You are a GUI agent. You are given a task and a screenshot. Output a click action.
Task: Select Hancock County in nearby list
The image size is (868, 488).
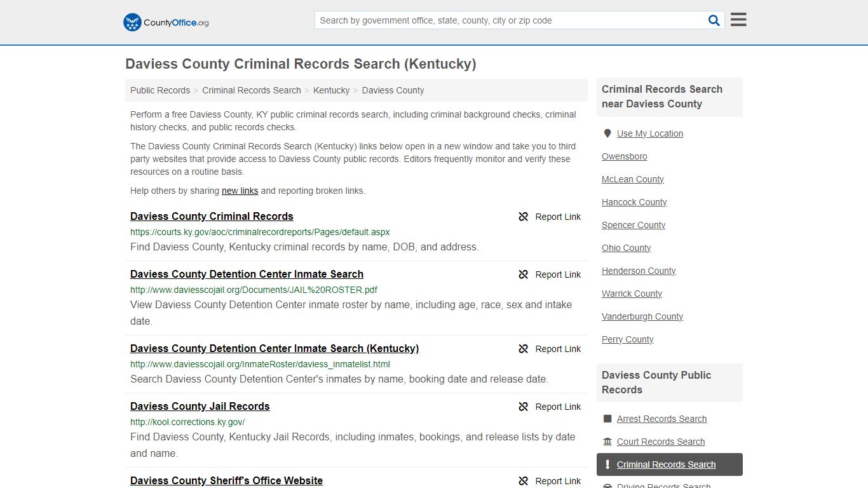point(634,202)
